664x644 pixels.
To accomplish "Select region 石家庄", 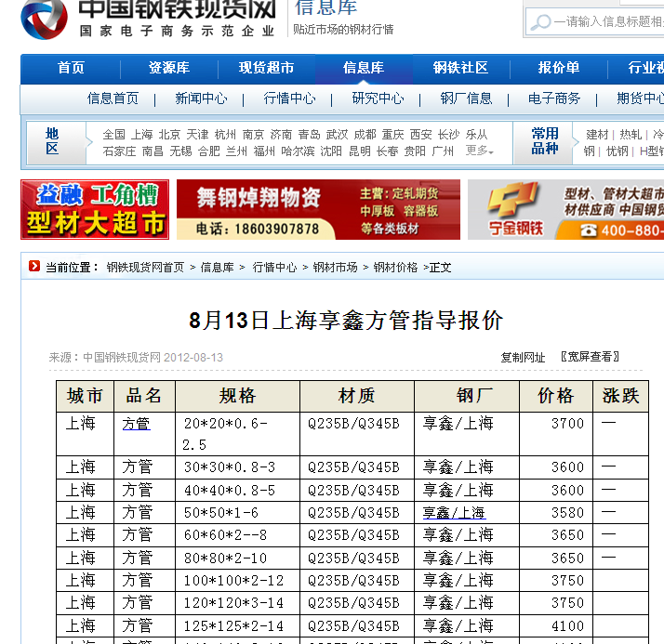I will coord(119,151).
